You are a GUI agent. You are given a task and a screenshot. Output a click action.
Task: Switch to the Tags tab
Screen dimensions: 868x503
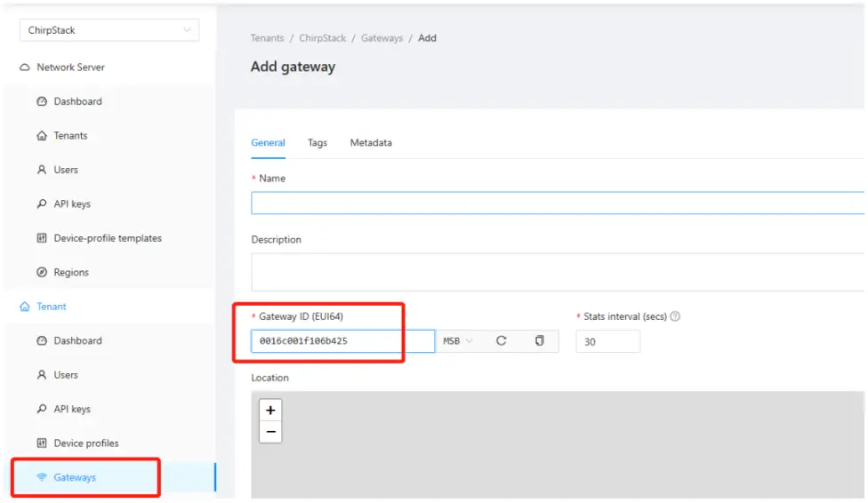pyautogui.click(x=317, y=142)
